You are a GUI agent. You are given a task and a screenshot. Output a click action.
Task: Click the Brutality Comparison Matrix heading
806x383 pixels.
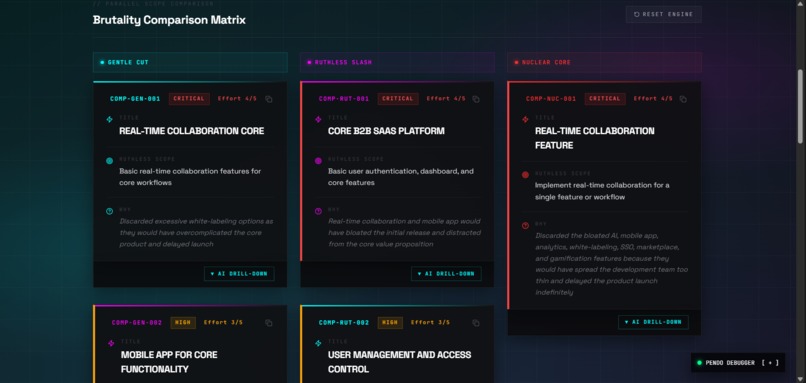pos(169,20)
